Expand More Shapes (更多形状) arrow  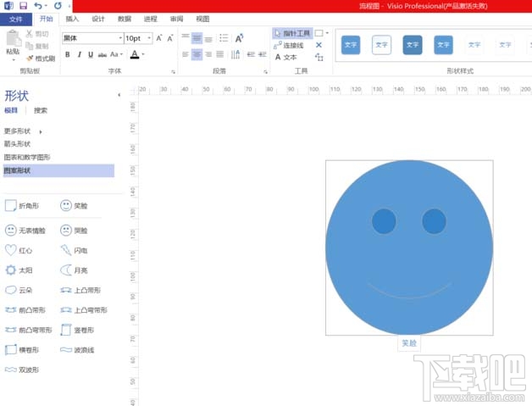(x=41, y=131)
